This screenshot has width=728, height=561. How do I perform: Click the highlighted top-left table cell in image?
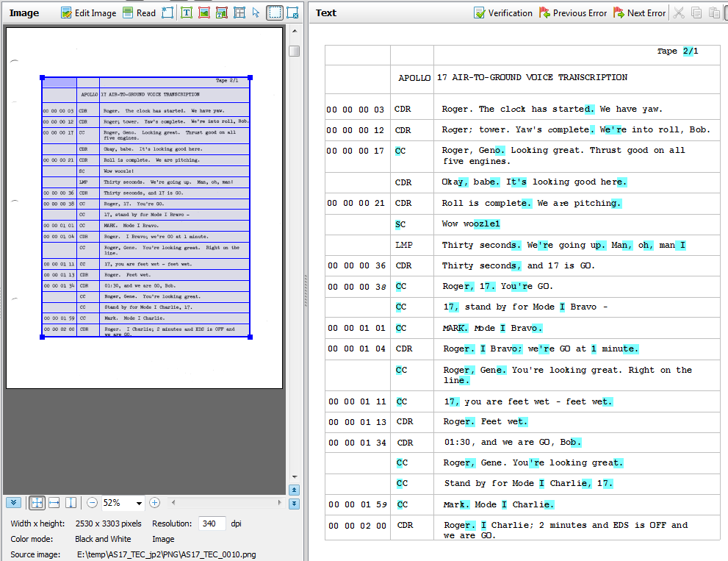(60, 83)
